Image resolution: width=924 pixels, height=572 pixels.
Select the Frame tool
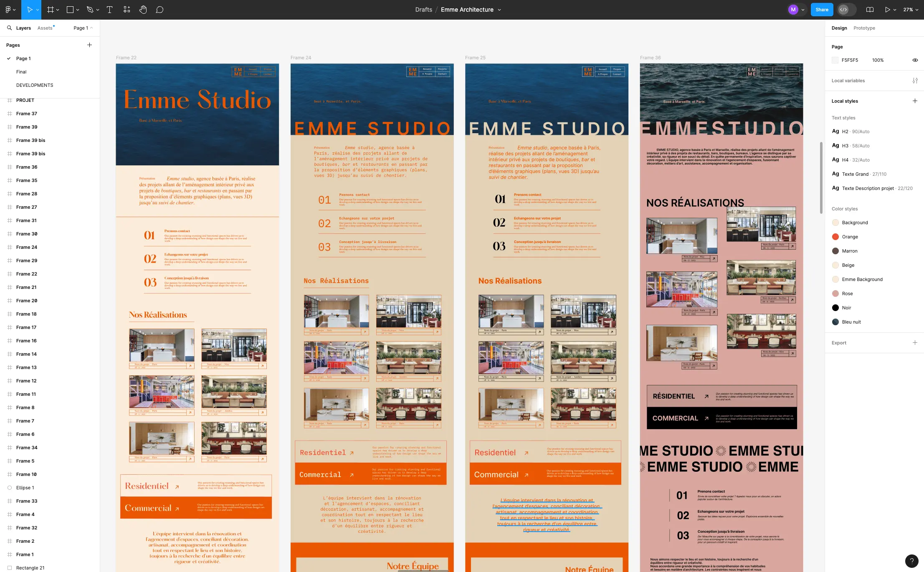pyautogui.click(x=51, y=10)
